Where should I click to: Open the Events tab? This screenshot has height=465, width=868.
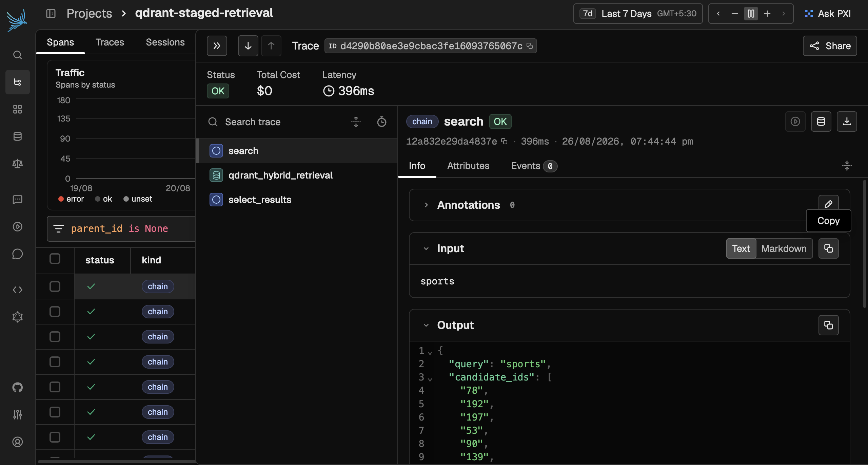[x=534, y=166]
